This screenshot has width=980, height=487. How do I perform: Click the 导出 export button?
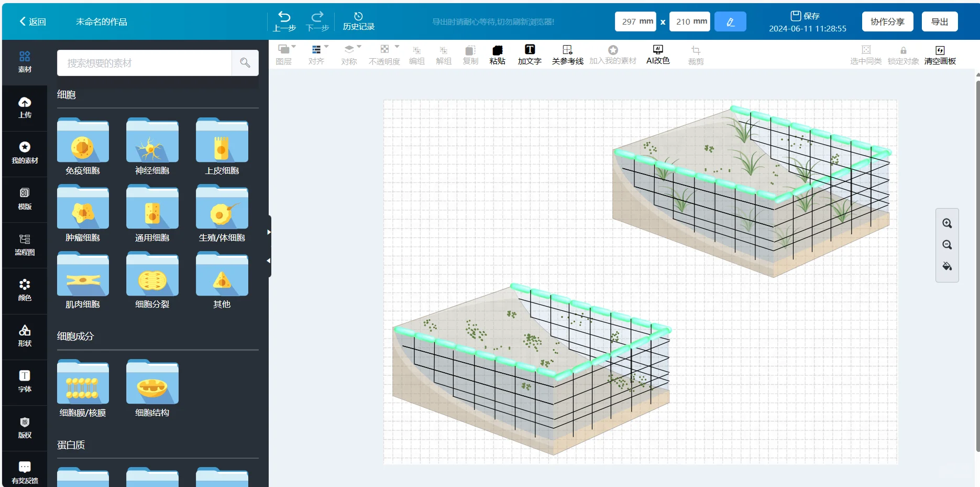(940, 21)
